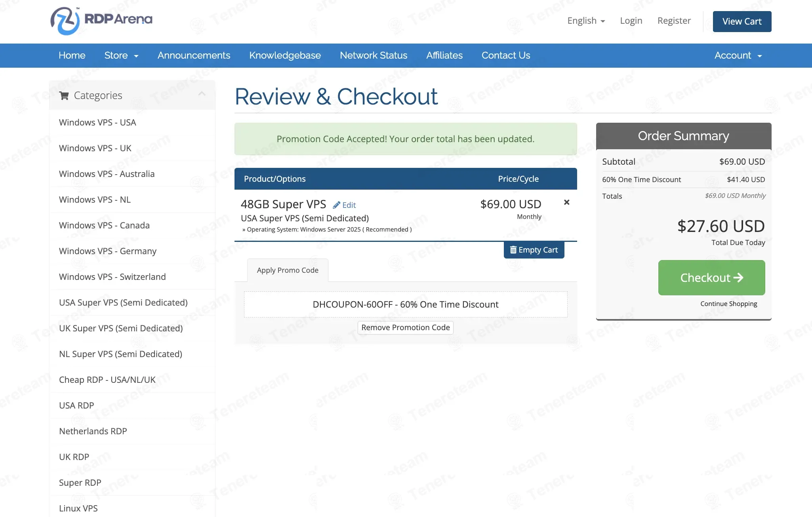Click the $41.40 USD discount amount
Viewport: 812px width, 517px height.
746,179
